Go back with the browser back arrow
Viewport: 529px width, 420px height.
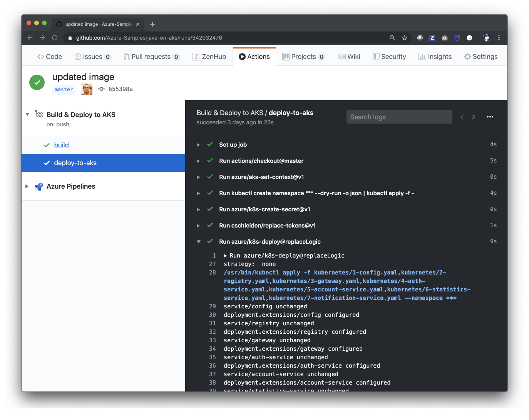click(30, 38)
